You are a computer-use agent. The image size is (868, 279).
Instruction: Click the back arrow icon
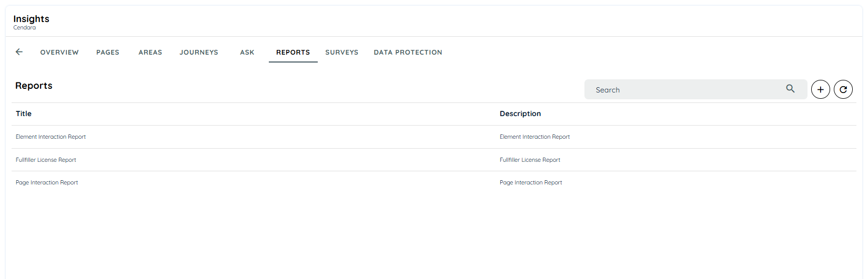pyautogui.click(x=19, y=52)
